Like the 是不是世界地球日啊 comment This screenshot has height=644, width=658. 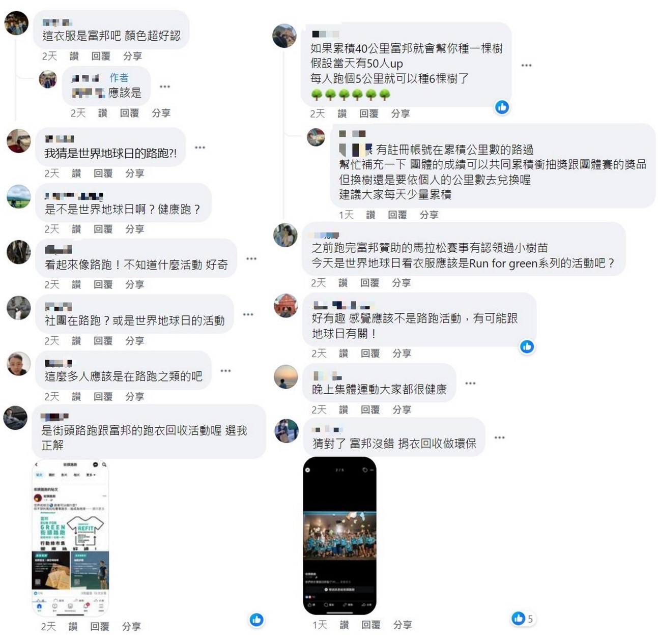76,229
